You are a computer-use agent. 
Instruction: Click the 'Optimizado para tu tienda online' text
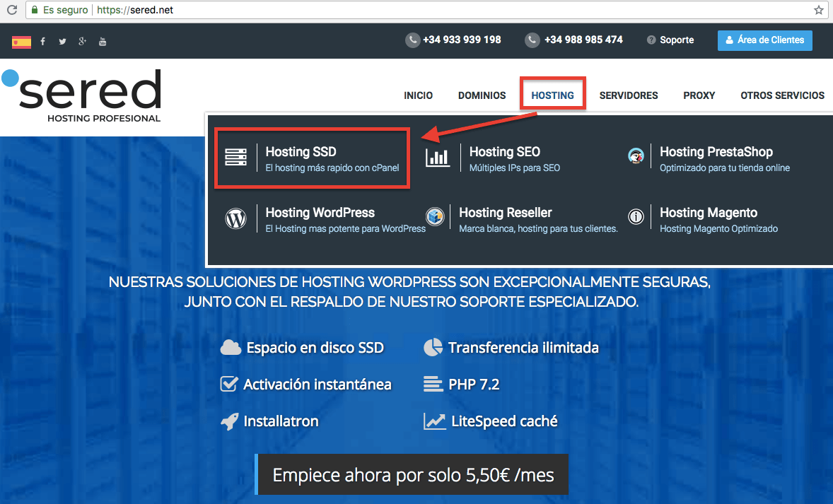point(725,168)
